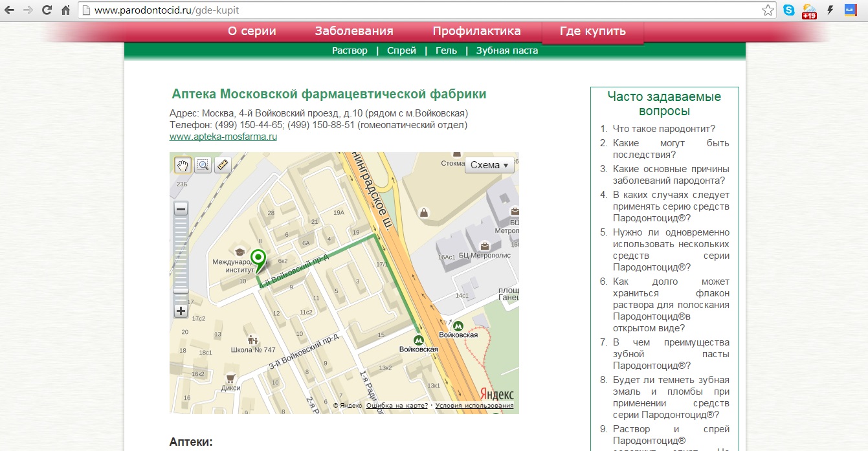Open the weather extension showing +19
868x451 pixels.
(x=809, y=11)
